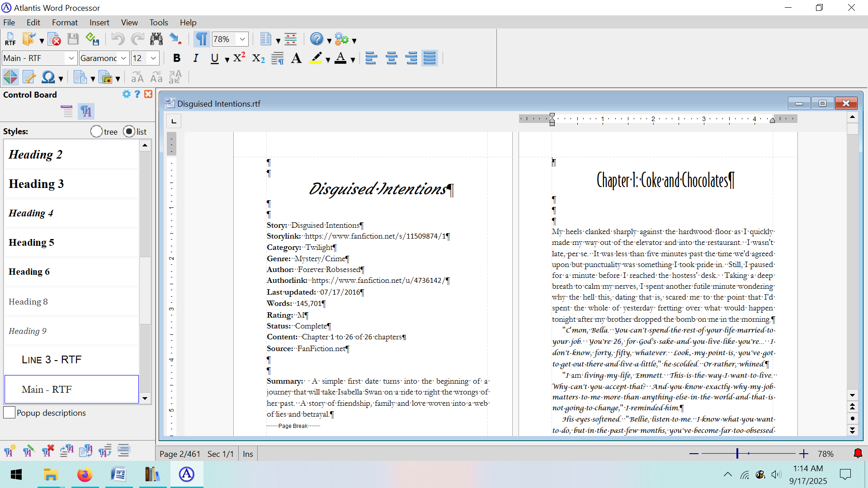868x488 pixels.
Task: Close the current document using the red-X page icon
Action: [x=54, y=39]
